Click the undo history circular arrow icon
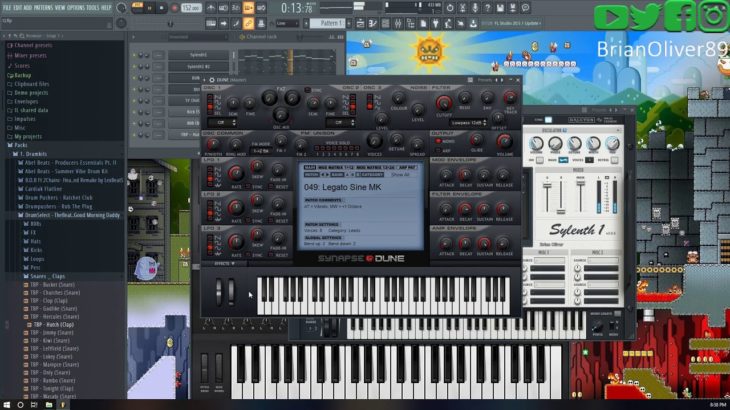This screenshot has width=730, height=410. click(450, 8)
